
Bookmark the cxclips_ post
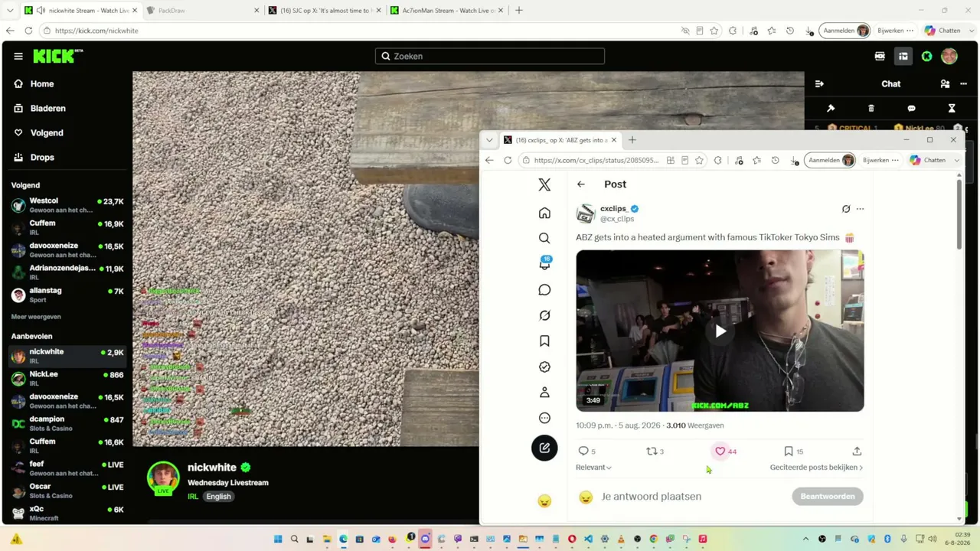pyautogui.click(x=793, y=452)
